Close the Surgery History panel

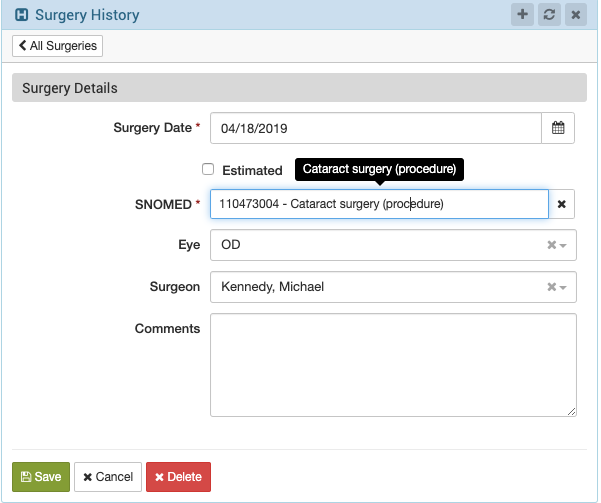pyautogui.click(x=575, y=15)
